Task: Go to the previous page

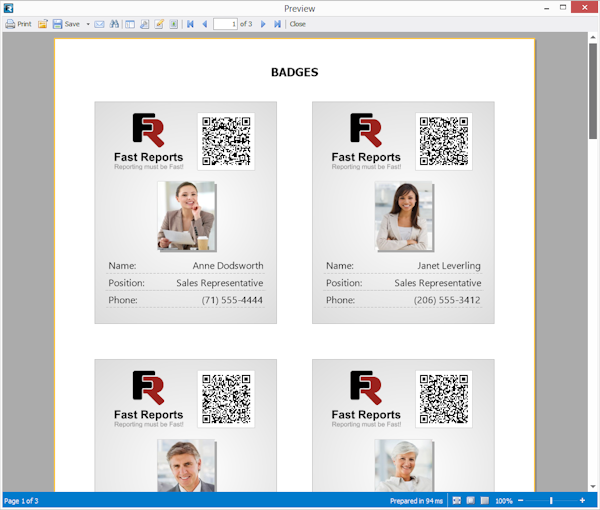Action: (205, 24)
